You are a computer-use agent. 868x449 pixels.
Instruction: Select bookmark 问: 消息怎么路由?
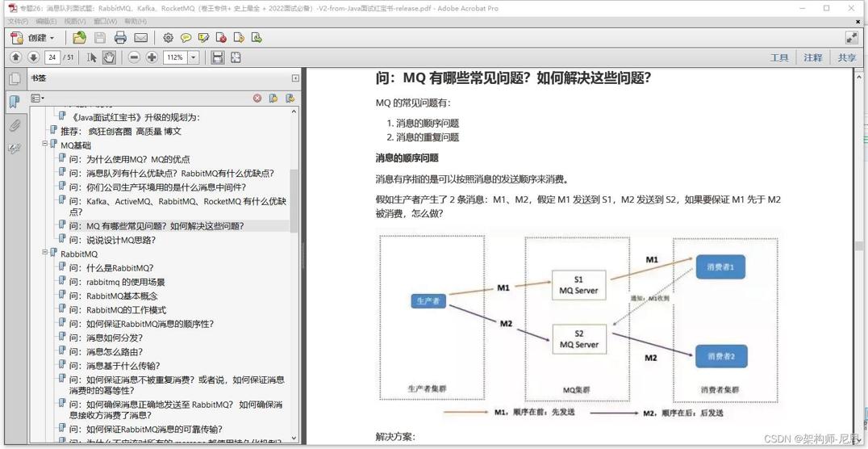(x=106, y=351)
